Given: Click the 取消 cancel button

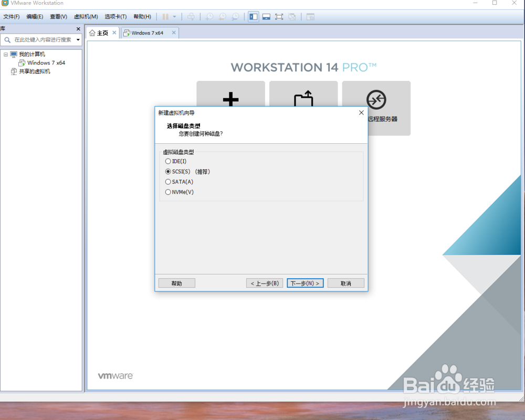Looking at the screenshot, I should tap(346, 283).
